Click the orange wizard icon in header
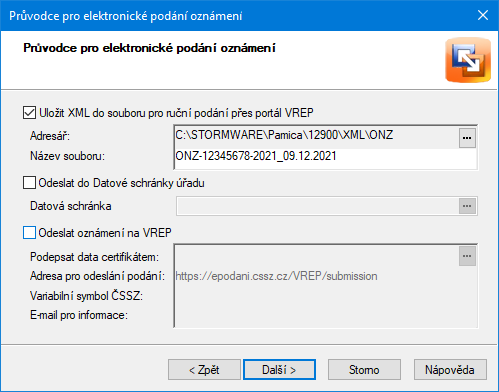499x392 pixels. (468, 60)
